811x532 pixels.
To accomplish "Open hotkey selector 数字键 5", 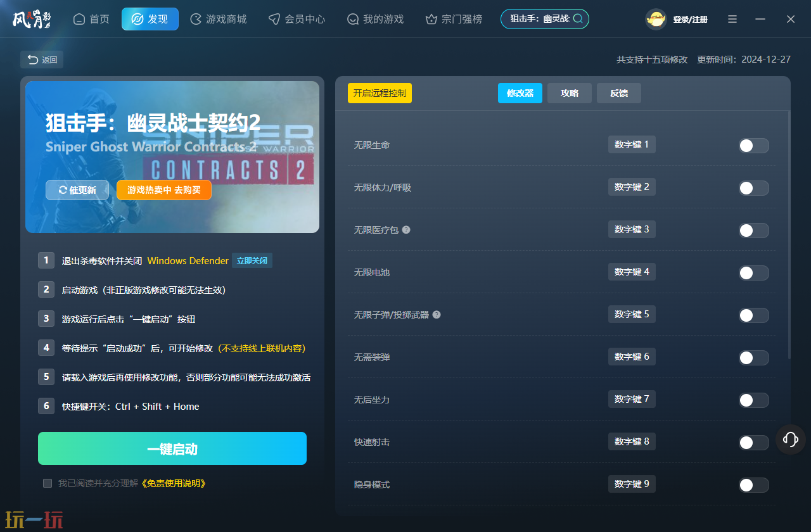I will (632, 314).
